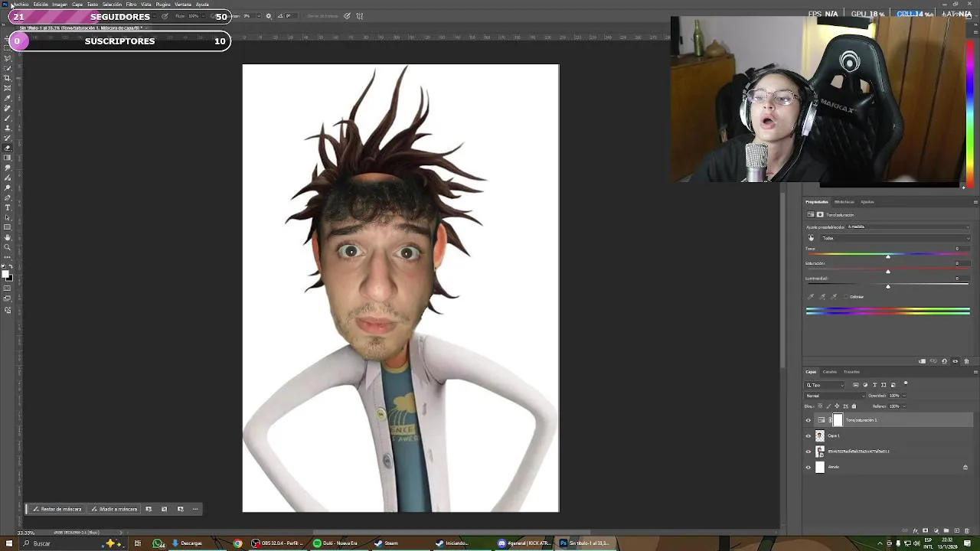980x551 pixels.
Task: Open the Todos color range dropdown
Action: pyautogui.click(x=896, y=238)
